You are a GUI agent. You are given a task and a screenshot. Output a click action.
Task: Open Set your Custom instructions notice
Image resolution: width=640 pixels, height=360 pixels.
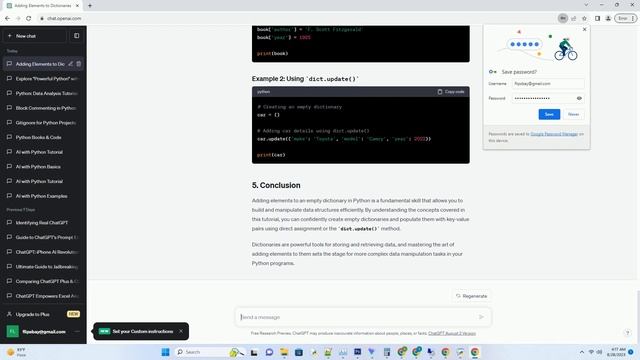tap(142, 331)
